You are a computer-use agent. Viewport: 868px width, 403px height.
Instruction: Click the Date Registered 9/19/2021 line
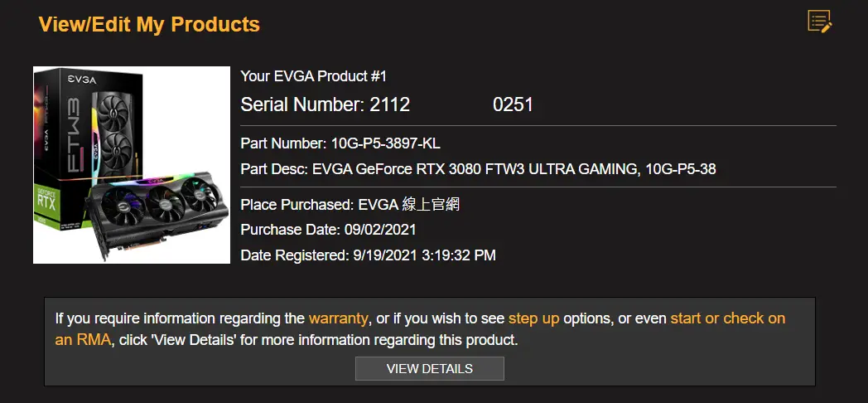click(x=368, y=255)
